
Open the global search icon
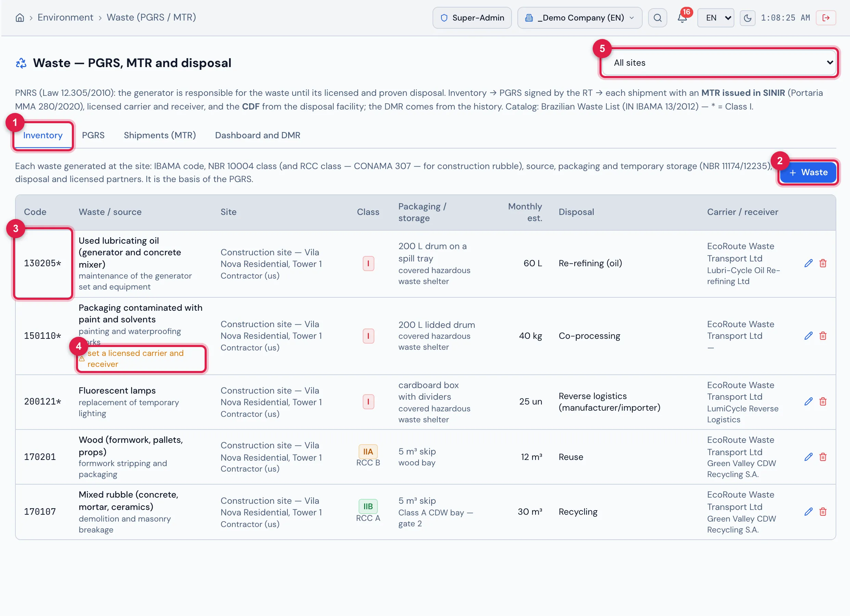pyautogui.click(x=657, y=17)
